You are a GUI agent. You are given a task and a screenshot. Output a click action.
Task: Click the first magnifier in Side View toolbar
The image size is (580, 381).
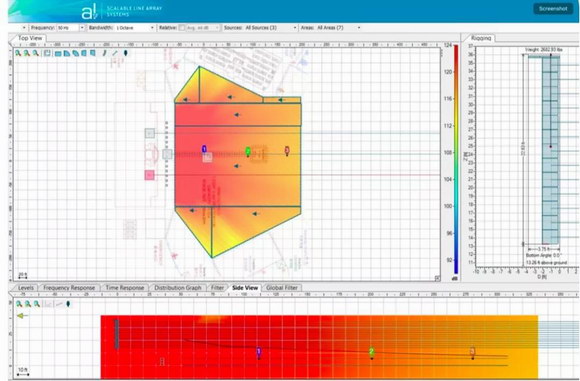click(x=19, y=304)
